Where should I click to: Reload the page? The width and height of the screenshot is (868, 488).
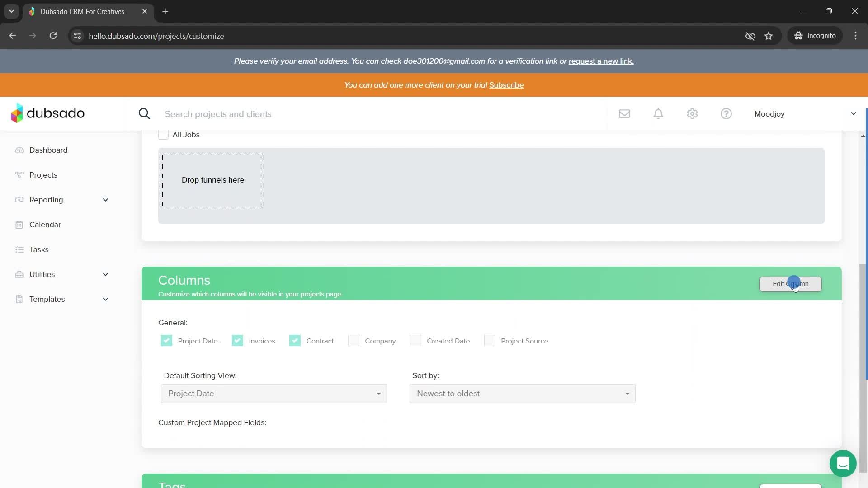click(x=53, y=36)
